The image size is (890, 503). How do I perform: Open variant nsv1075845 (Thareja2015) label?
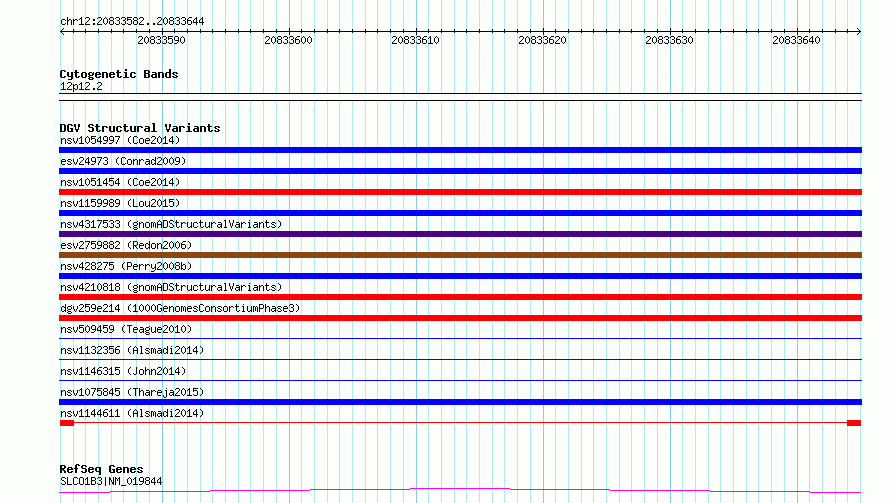tap(132, 392)
